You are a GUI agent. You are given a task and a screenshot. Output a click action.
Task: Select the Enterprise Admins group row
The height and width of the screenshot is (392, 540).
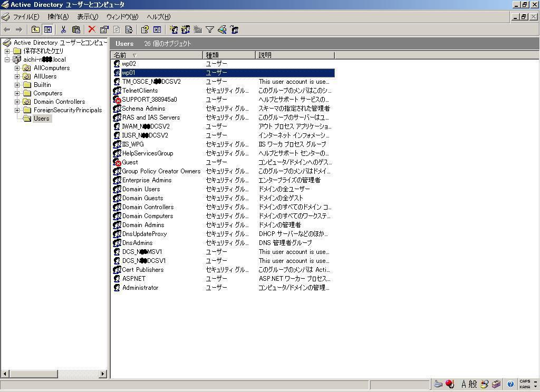tap(223, 180)
